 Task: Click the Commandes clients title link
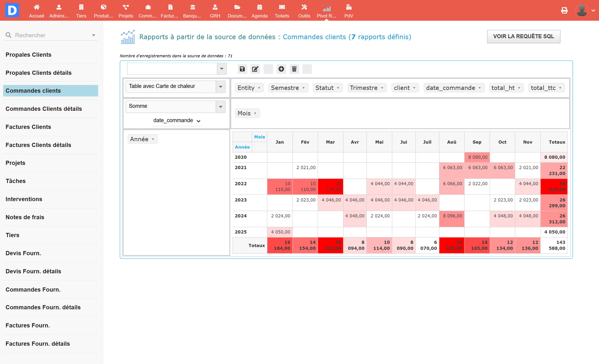[314, 37]
